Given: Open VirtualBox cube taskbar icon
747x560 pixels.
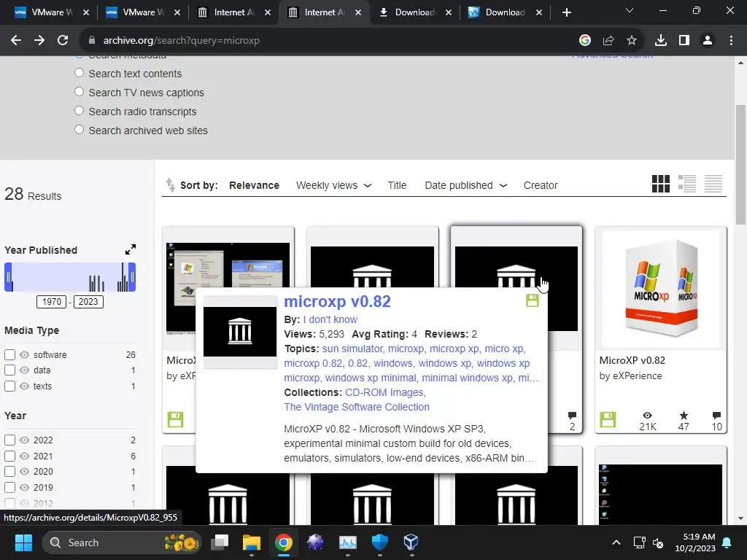Looking at the screenshot, I should [x=411, y=542].
